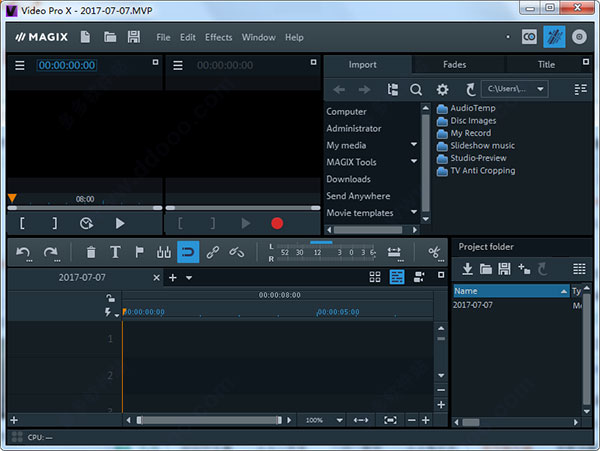Open dropdown arrow next to add movie tab
The width and height of the screenshot is (600, 451).
(x=189, y=278)
